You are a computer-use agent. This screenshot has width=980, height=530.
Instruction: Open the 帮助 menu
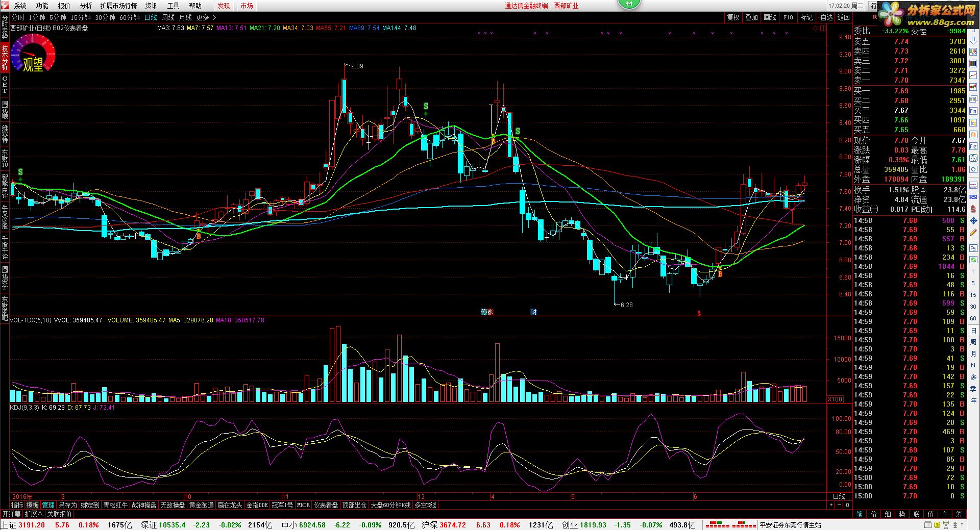point(195,6)
